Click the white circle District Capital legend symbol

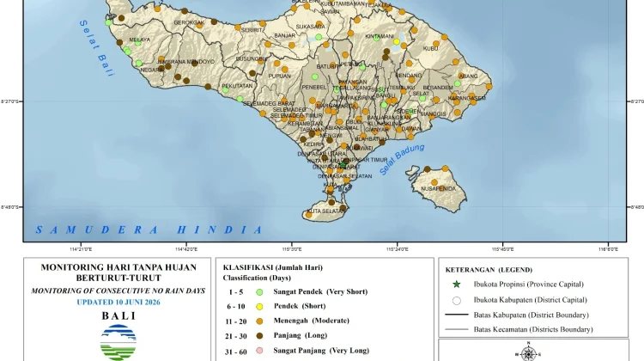pyautogui.click(x=456, y=301)
